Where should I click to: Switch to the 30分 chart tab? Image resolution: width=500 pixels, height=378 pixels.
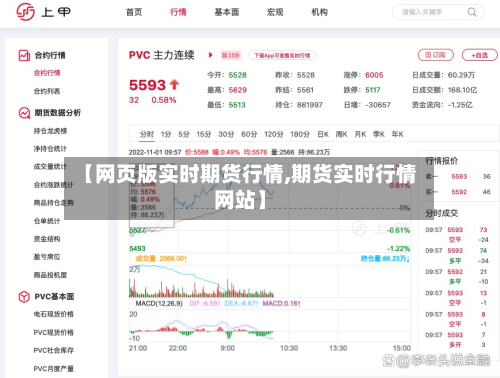click(226, 134)
